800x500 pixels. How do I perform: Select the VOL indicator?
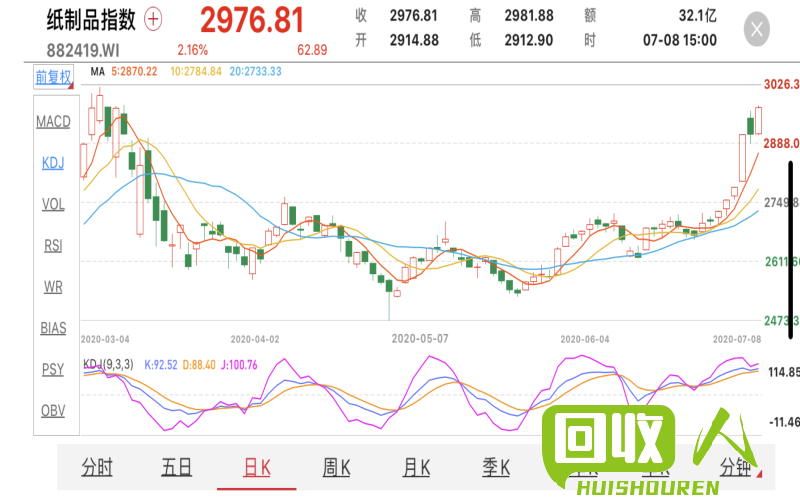pos(53,204)
